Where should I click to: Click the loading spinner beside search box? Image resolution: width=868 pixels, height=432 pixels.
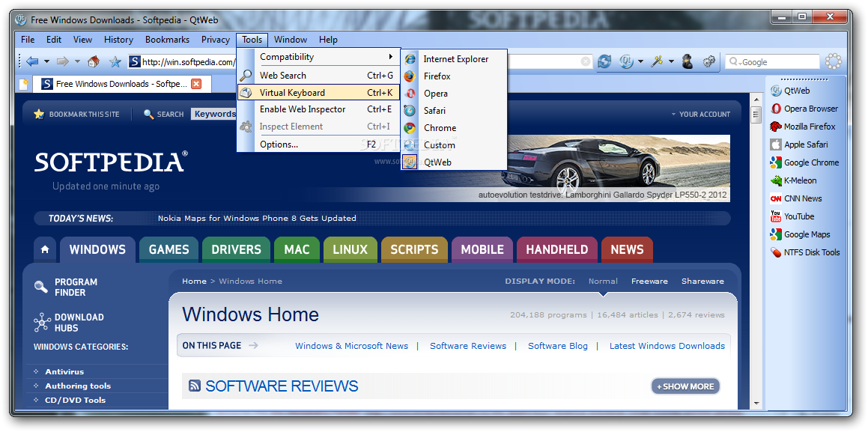833,61
